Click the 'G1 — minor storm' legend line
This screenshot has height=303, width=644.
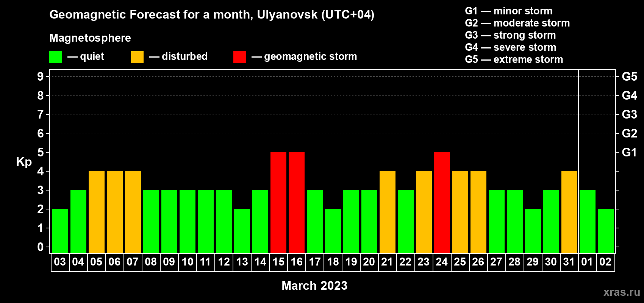(509, 11)
